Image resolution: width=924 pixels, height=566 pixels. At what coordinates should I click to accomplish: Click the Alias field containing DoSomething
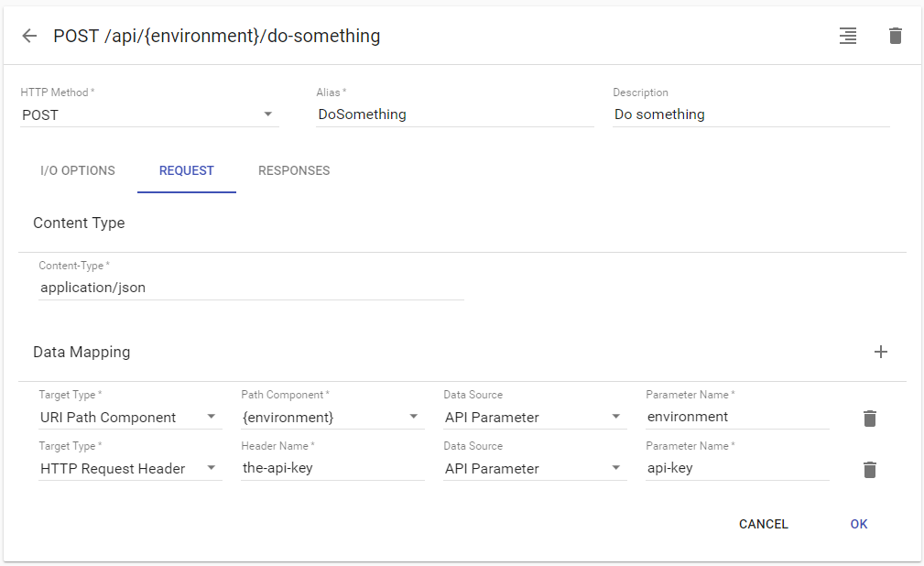tap(454, 115)
